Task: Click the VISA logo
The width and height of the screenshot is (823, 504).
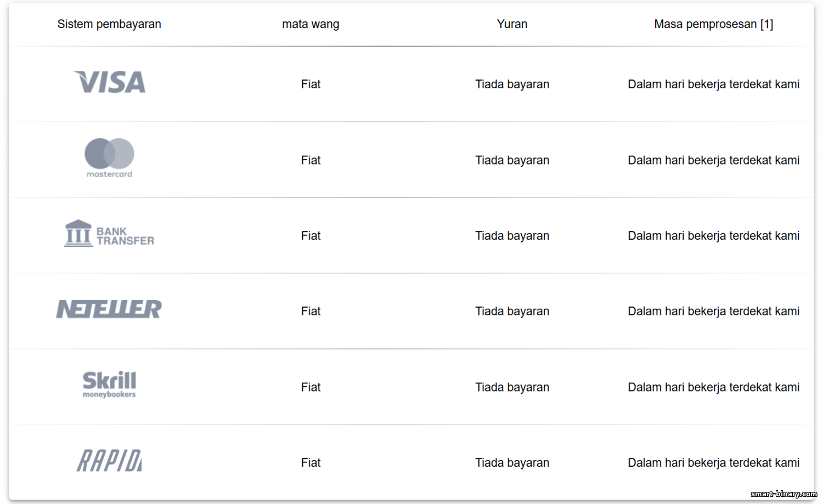Action: click(109, 82)
